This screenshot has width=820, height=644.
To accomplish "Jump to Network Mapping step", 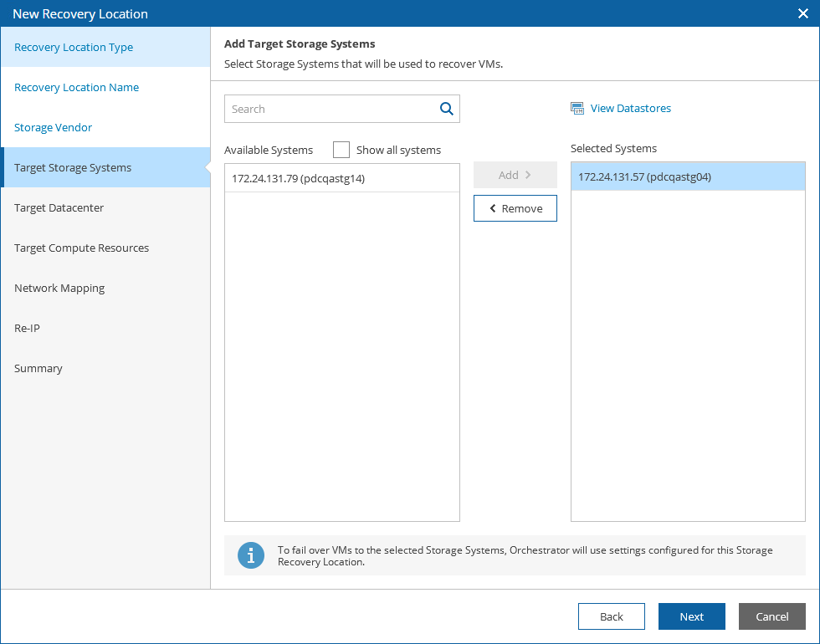I will pyautogui.click(x=59, y=289).
